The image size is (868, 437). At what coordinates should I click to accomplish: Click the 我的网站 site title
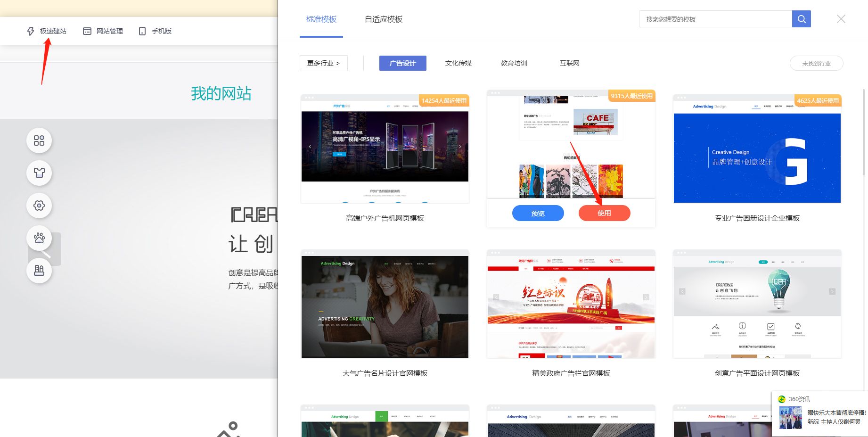point(221,93)
